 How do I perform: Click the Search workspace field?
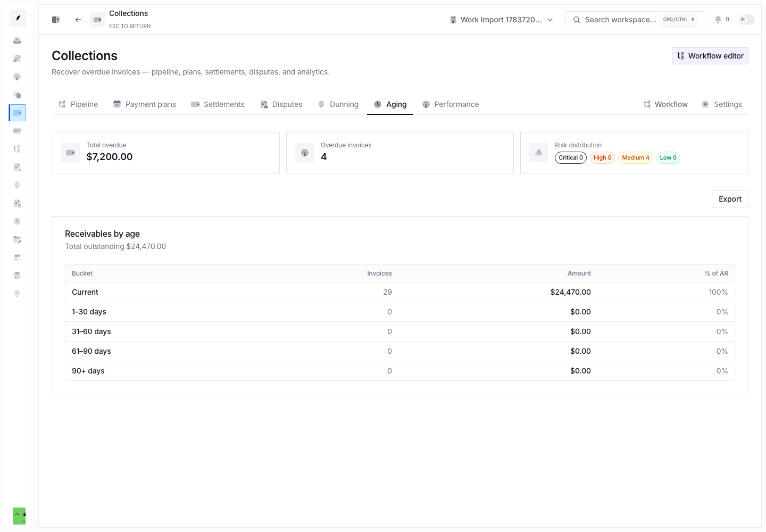(635, 20)
